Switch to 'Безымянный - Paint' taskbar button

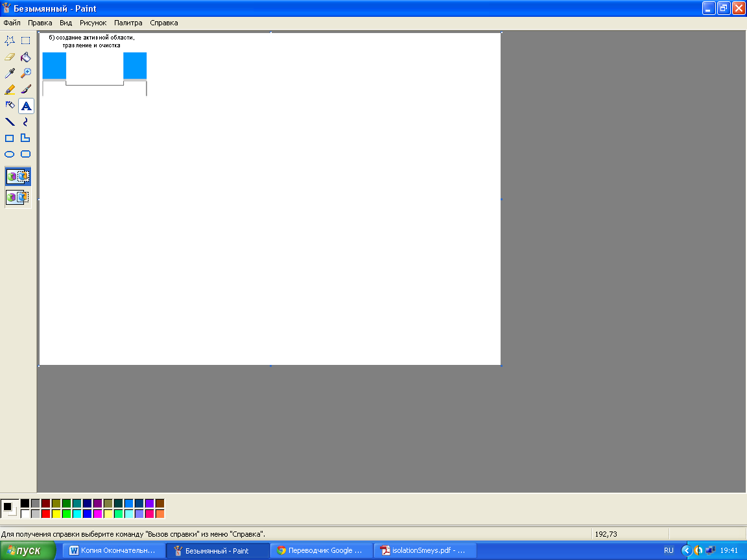218,550
